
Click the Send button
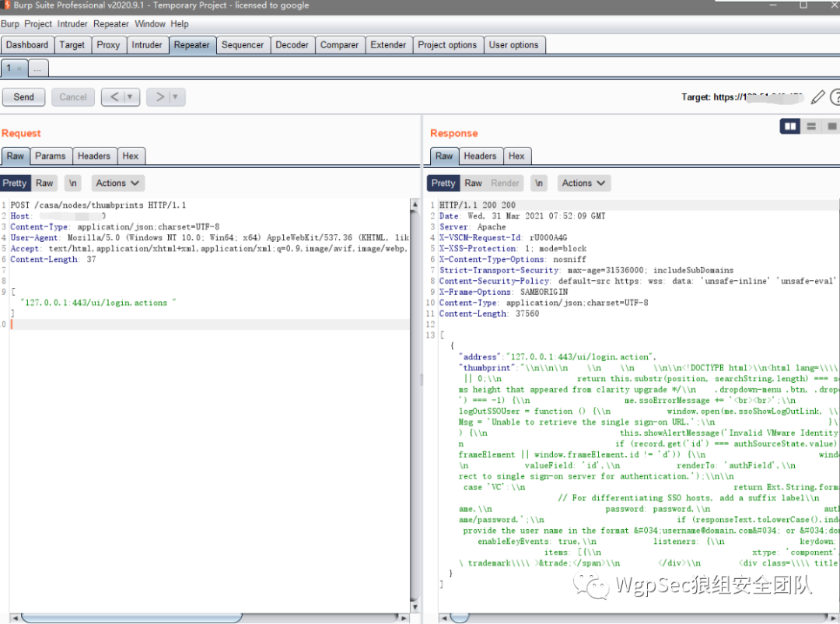pyautogui.click(x=23, y=97)
